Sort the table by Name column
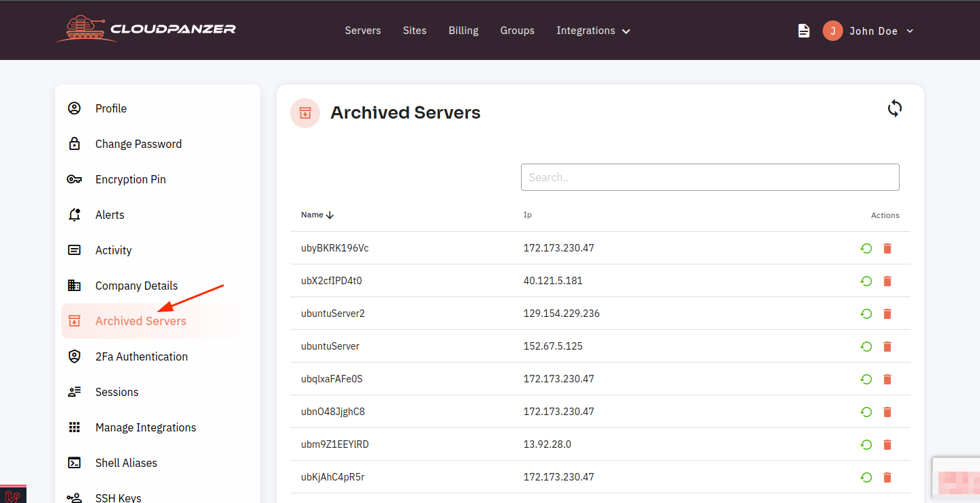The image size is (980, 503). pos(317,215)
